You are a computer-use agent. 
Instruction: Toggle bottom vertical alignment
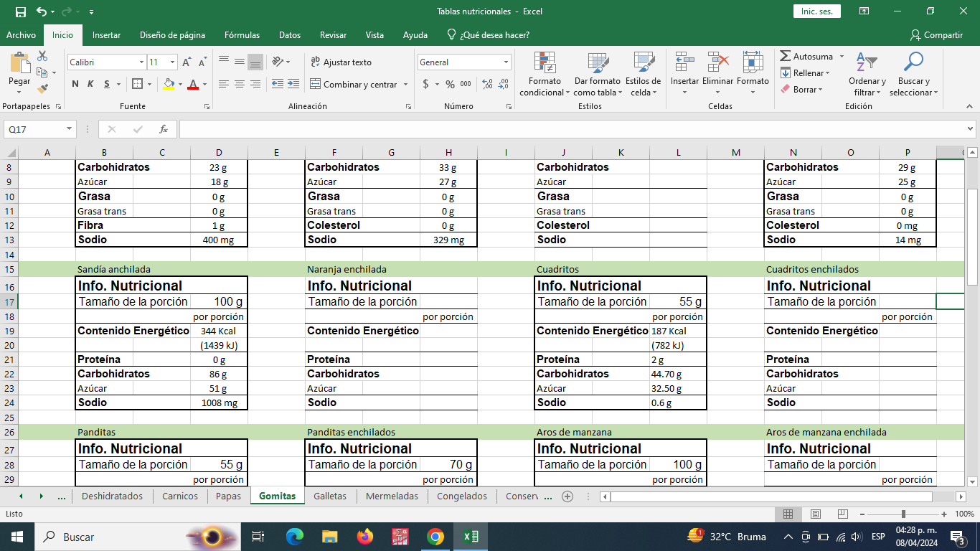click(x=255, y=62)
